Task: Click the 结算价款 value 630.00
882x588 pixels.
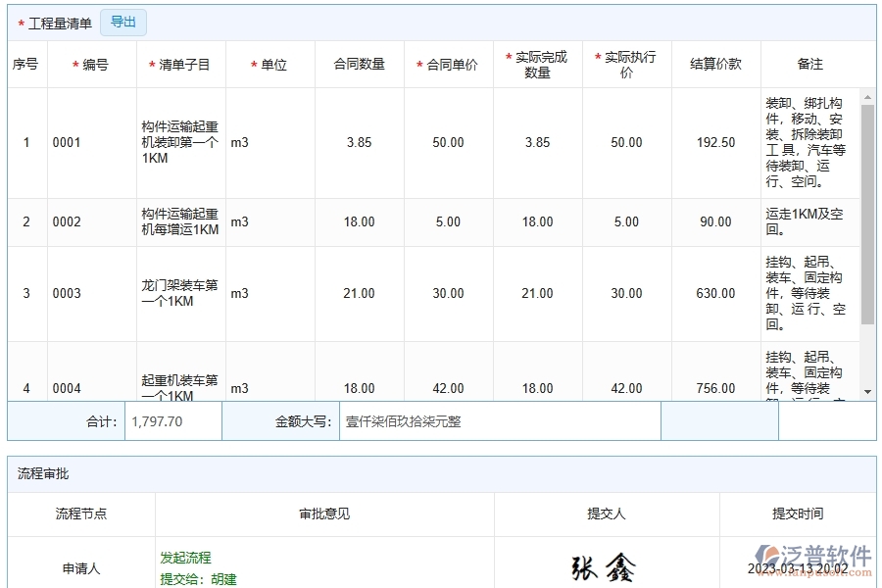Action: (716, 293)
